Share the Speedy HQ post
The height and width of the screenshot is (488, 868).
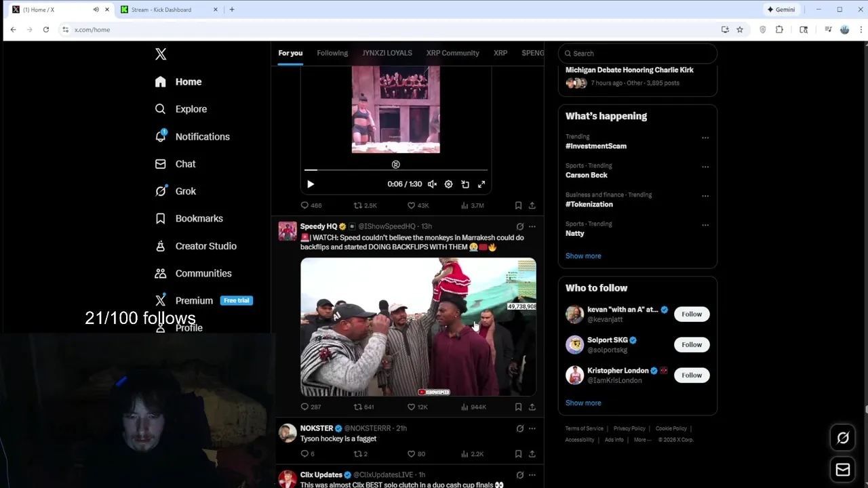532,407
